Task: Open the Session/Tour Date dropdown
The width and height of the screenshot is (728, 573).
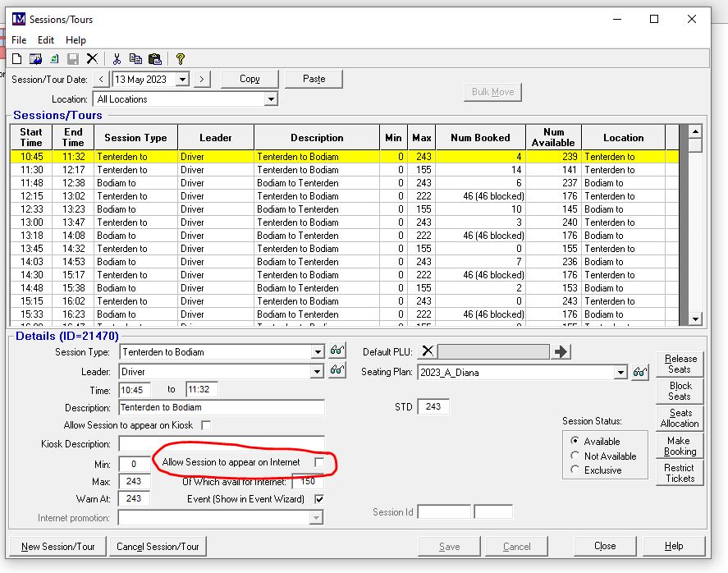Action: (183, 80)
